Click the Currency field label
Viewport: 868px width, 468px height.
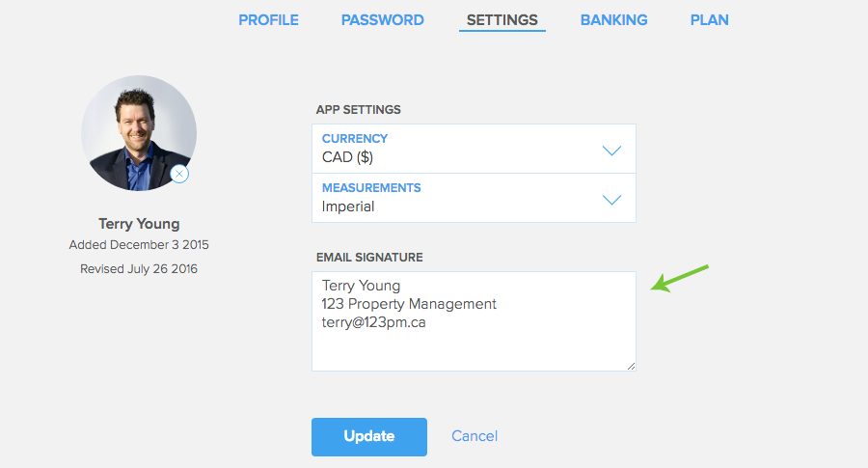coord(355,138)
